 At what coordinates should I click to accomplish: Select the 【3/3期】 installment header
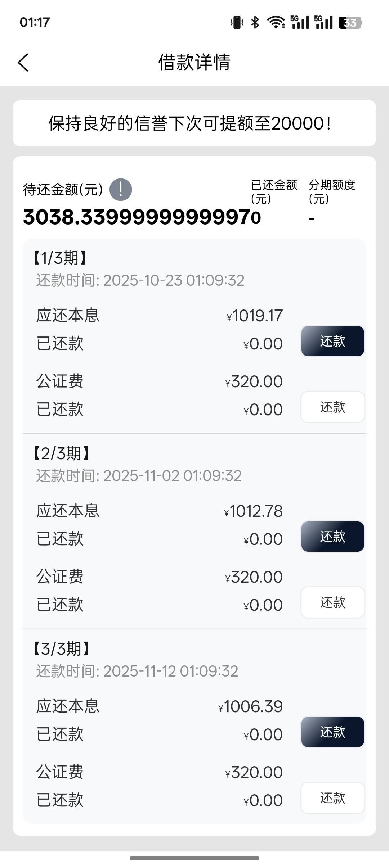click(61, 648)
